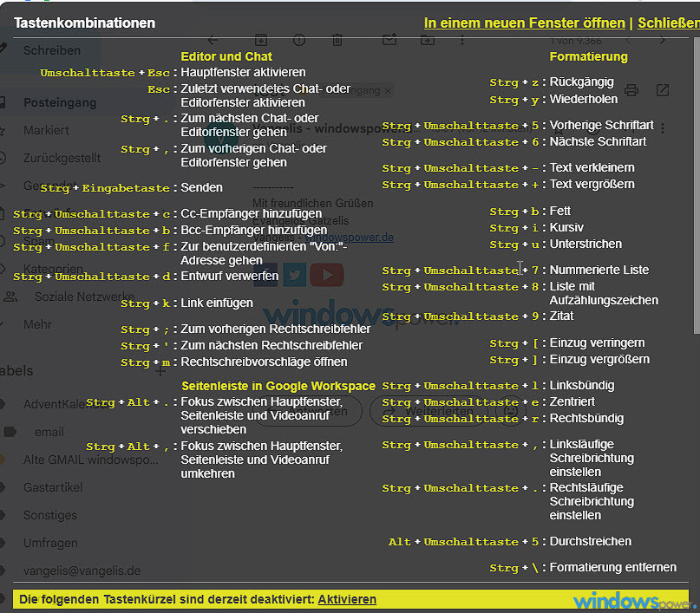Click the Senden shortcut description
Image resolution: width=700 pixels, height=613 pixels.
click(x=201, y=187)
